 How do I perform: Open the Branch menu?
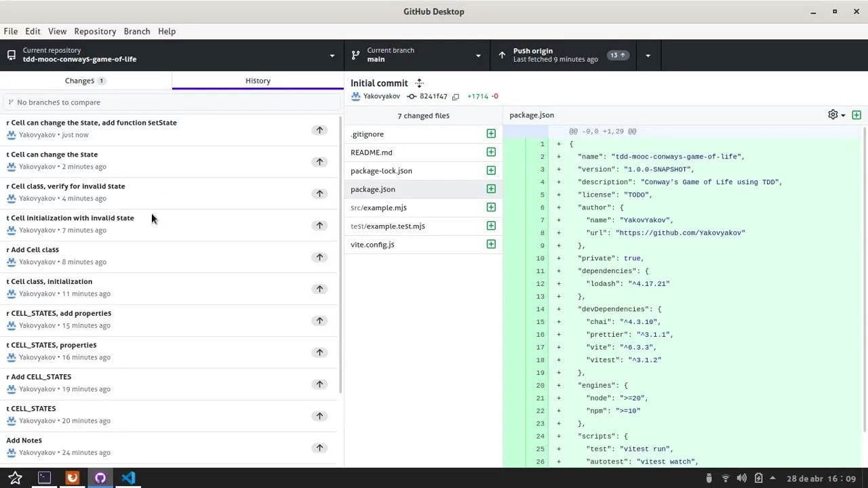click(x=137, y=31)
